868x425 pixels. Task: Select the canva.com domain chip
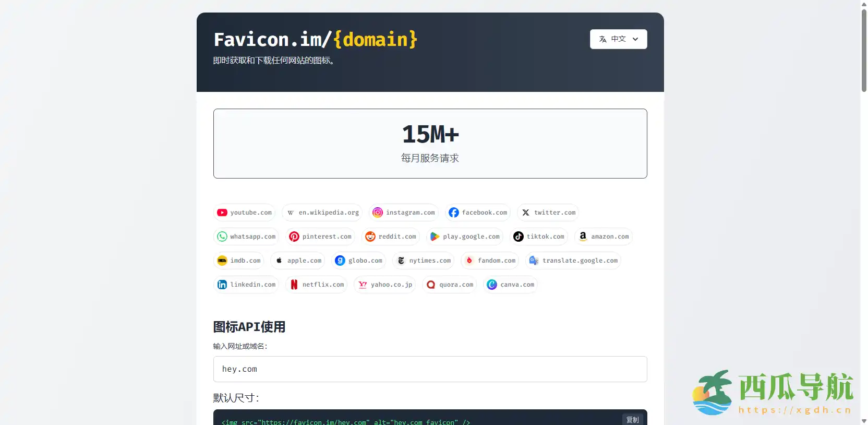pos(511,285)
